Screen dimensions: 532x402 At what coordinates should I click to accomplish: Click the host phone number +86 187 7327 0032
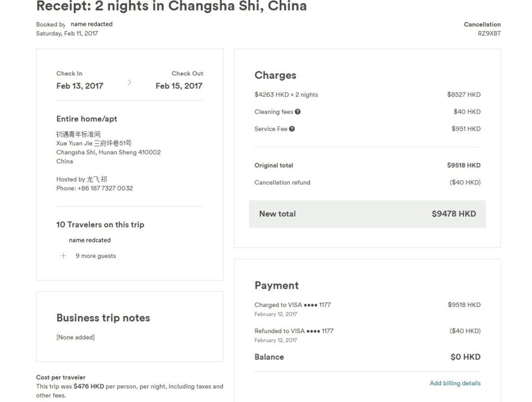point(105,188)
